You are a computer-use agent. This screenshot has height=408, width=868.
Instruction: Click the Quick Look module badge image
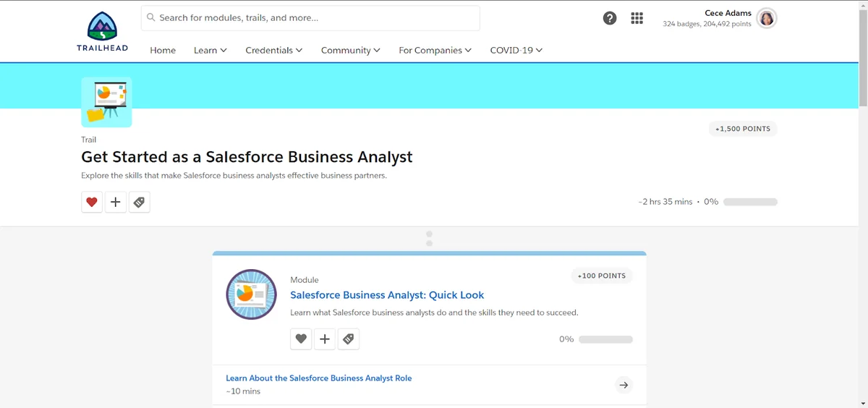251,294
